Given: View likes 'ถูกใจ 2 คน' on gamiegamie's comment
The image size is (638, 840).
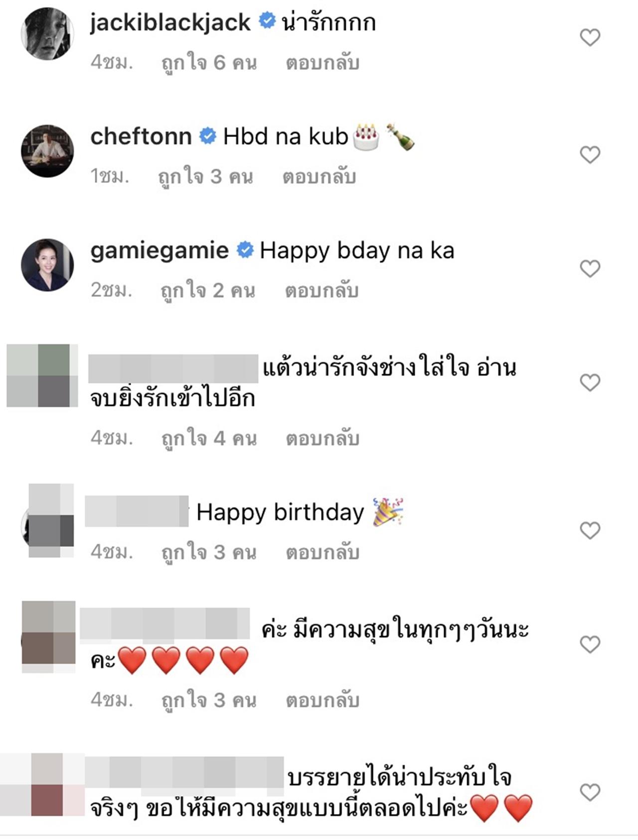Looking at the screenshot, I should [x=208, y=291].
